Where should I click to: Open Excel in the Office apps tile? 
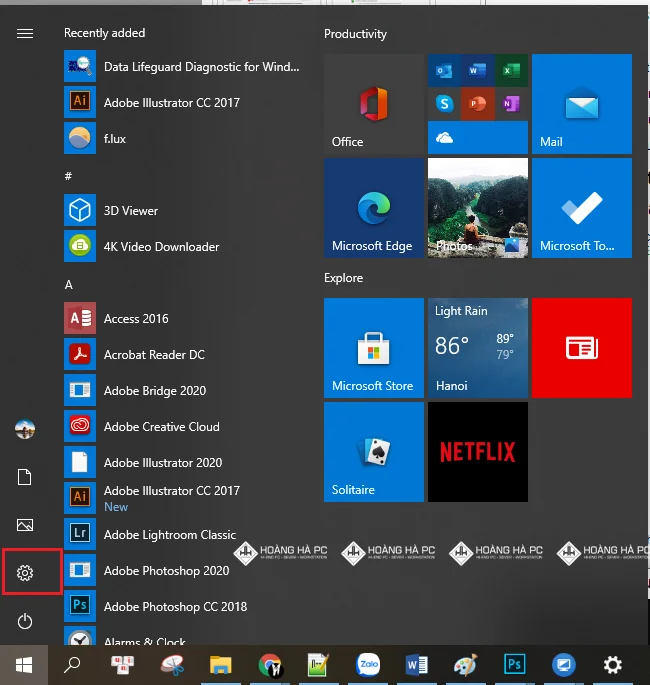tap(511, 70)
